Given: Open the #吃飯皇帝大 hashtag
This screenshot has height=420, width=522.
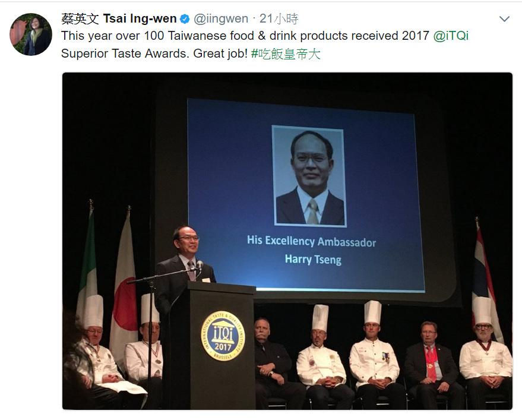Looking at the screenshot, I should (286, 53).
